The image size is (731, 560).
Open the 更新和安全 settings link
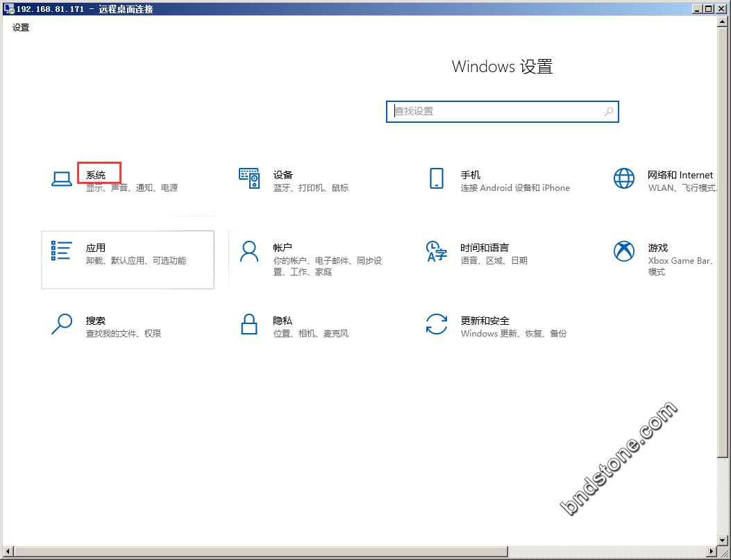[x=485, y=321]
